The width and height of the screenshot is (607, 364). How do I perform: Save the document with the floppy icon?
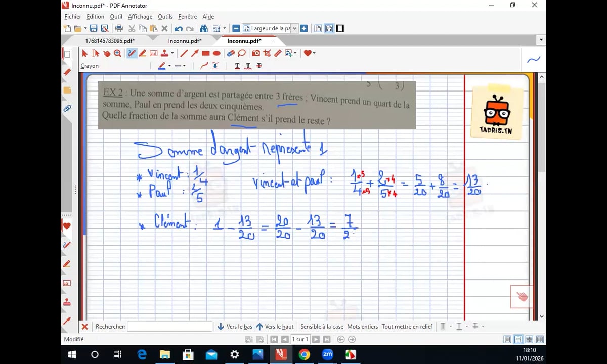(x=94, y=29)
